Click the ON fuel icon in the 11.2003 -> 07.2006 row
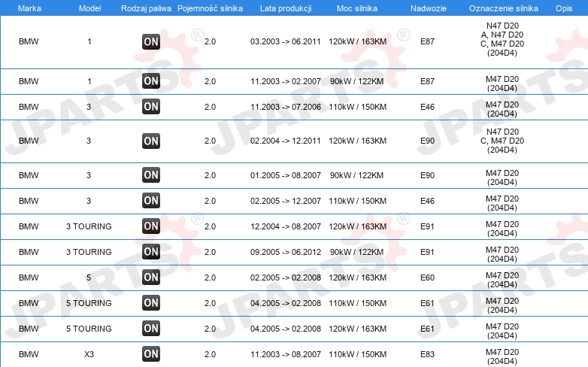Viewport: 588px width, 367px height. coord(151,107)
